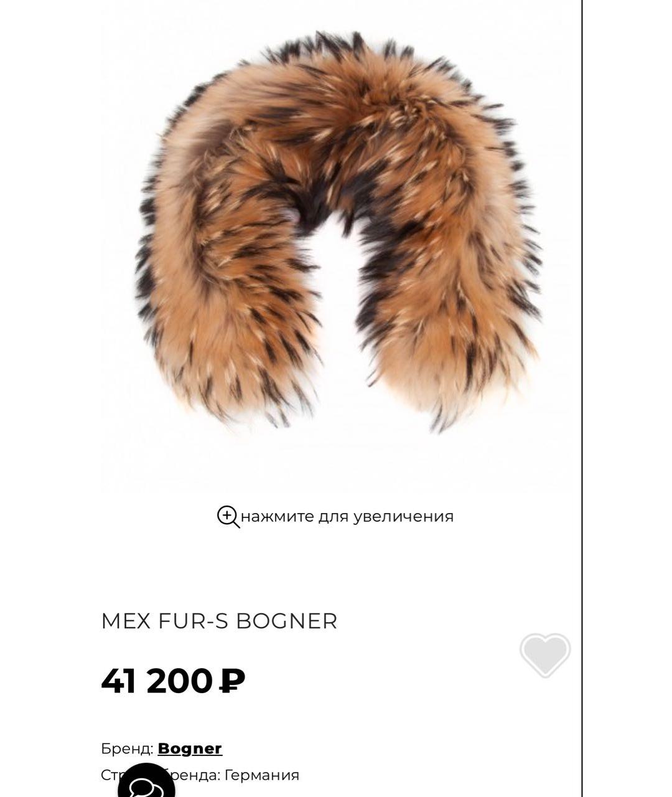Click the plus sign inside the magnifier
The image size is (672, 797).
point(227,515)
